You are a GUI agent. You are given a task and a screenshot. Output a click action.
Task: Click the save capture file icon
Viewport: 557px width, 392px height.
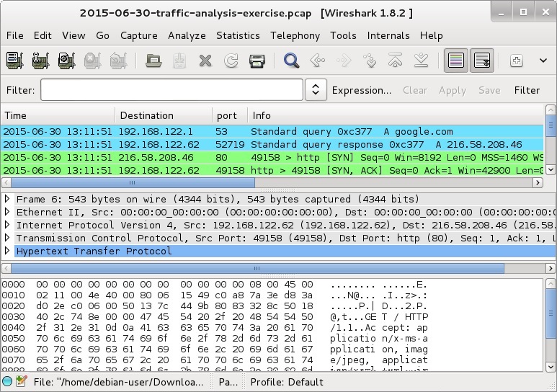(x=179, y=60)
